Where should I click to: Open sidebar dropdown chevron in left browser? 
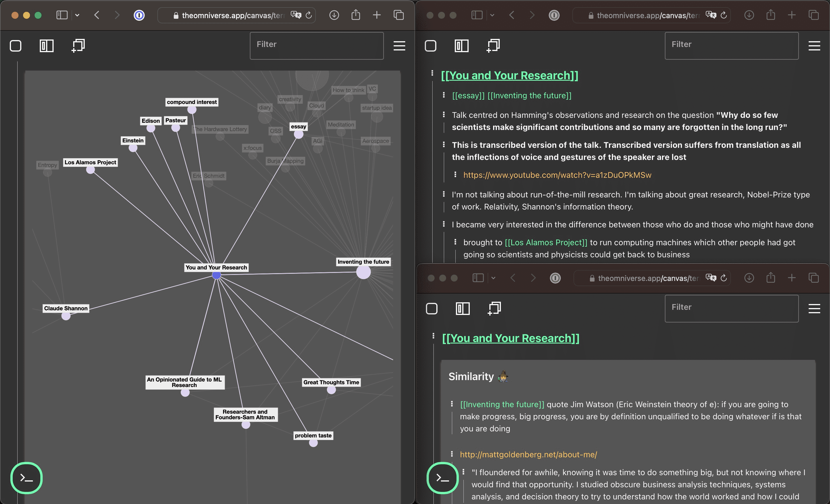[x=77, y=15]
